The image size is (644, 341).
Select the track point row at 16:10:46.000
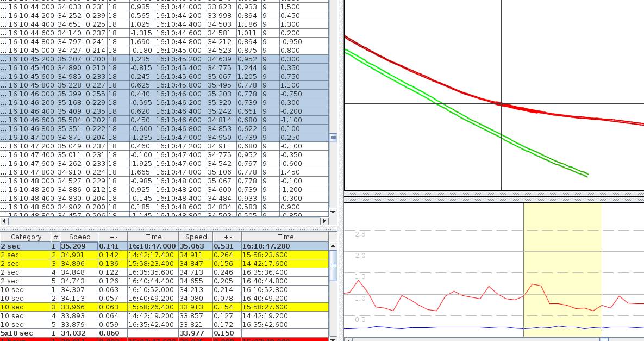pos(163,94)
